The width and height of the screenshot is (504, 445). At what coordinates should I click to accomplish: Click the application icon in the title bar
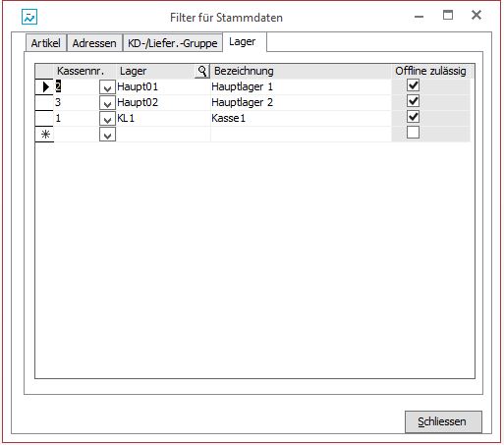click(x=29, y=17)
